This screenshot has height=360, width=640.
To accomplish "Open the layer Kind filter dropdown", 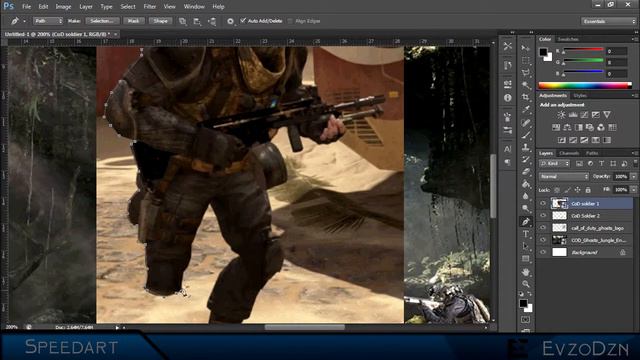I will click(x=554, y=164).
